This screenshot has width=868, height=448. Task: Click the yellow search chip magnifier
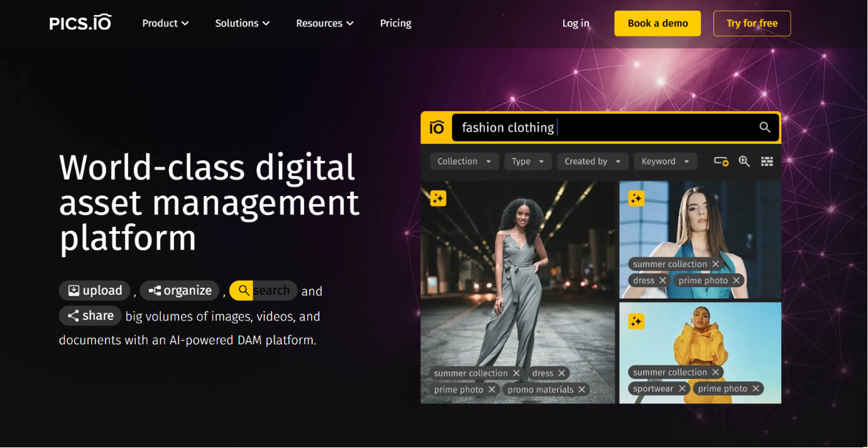pyautogui.click(x=244, y=290)
